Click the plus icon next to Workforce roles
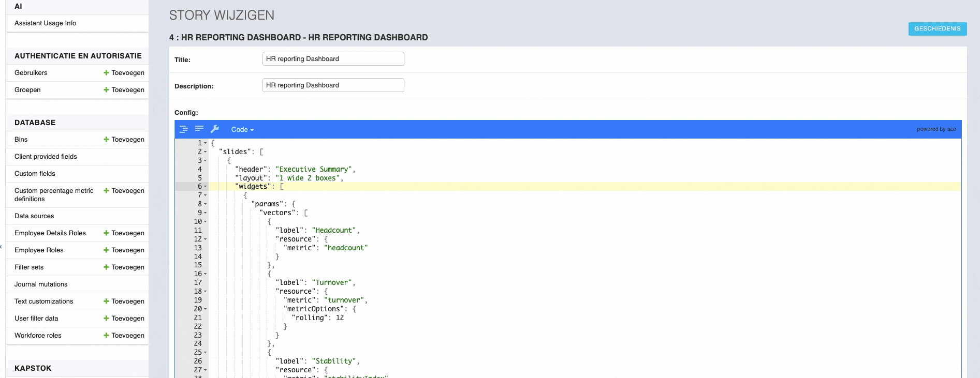This screenshot has height=378, width=980. 106,336
